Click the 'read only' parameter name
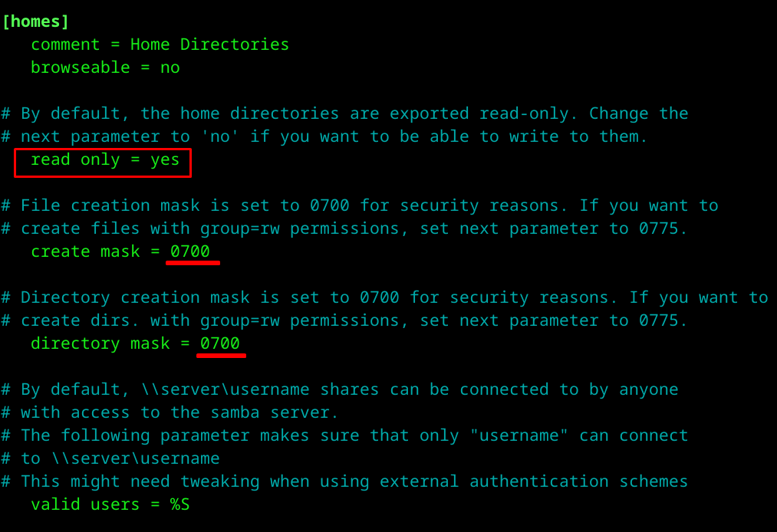Viewport: 777px width, 532px height. [75, 159]
